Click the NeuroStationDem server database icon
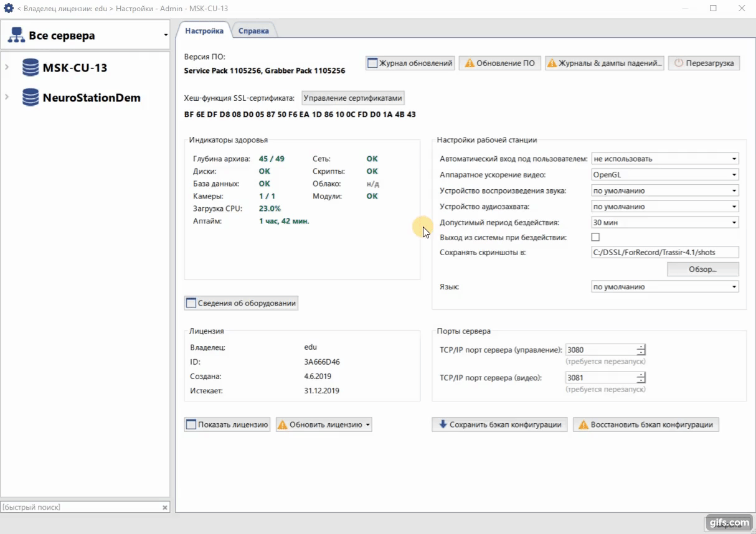Image resolution: width=756 pixels, height=534 pixels. click(31, 98)
